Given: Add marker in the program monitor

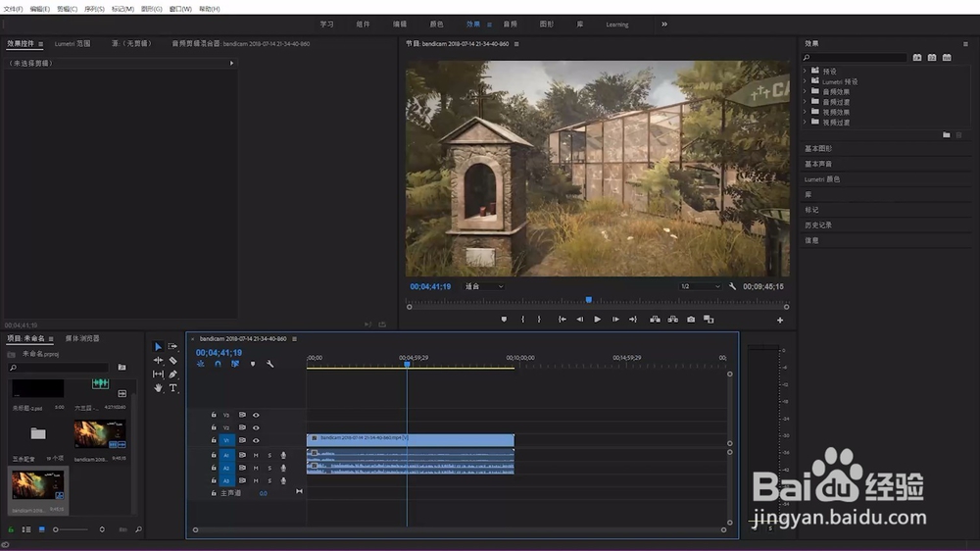Looking at the screenshot, I should pos(504,320).
